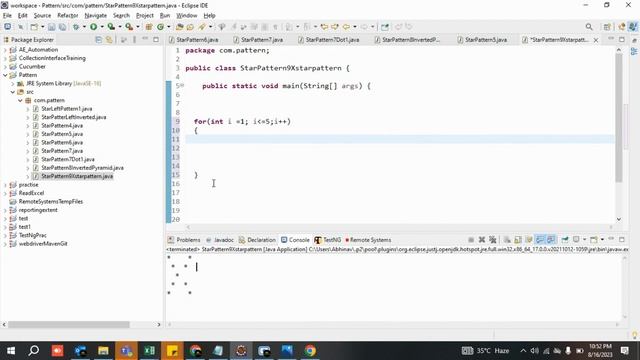Expand the AE_Automation project
Image resolution: width=640 pixels, height=360 pixels.
pos(5,50)
